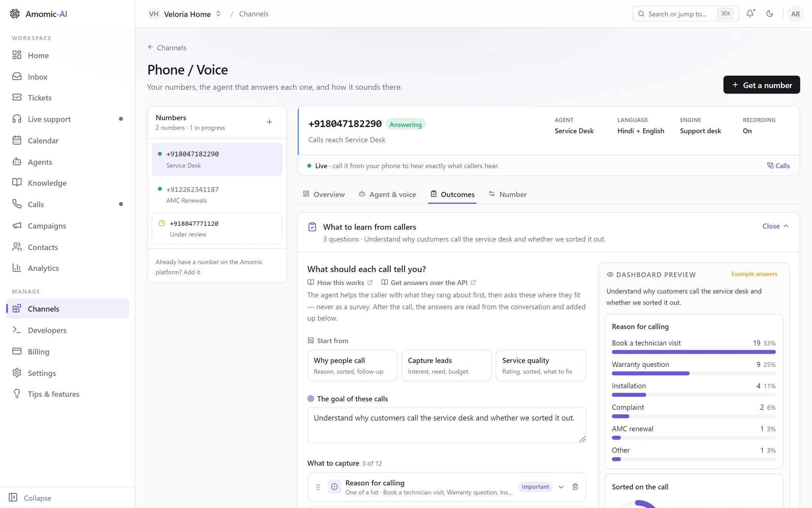Go to Tickets
812x508 pixels.
pyautogui.click(x=68, y=98)
